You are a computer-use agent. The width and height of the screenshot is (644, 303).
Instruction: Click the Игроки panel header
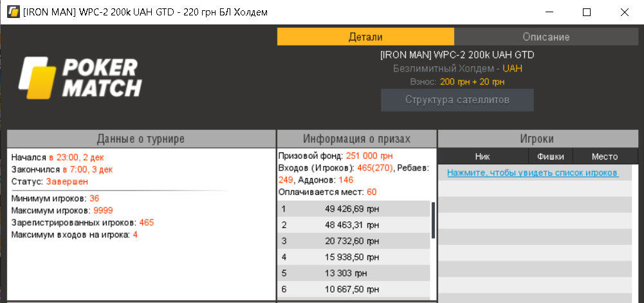pos(537,138)
